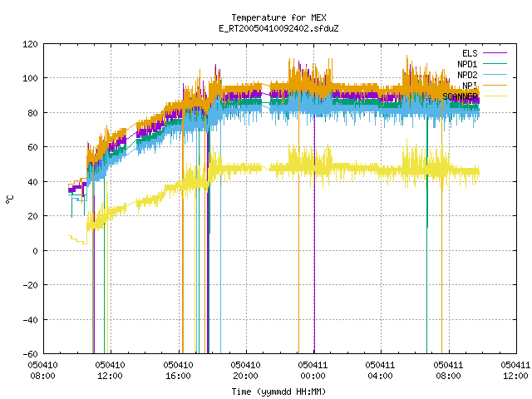Click the NPD2 legend label

(467, 75)
